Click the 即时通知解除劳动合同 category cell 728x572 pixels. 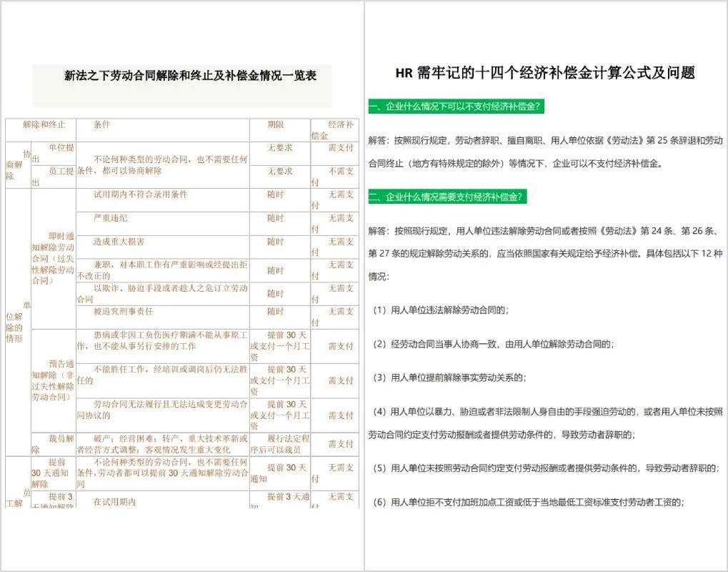point(53,258)
